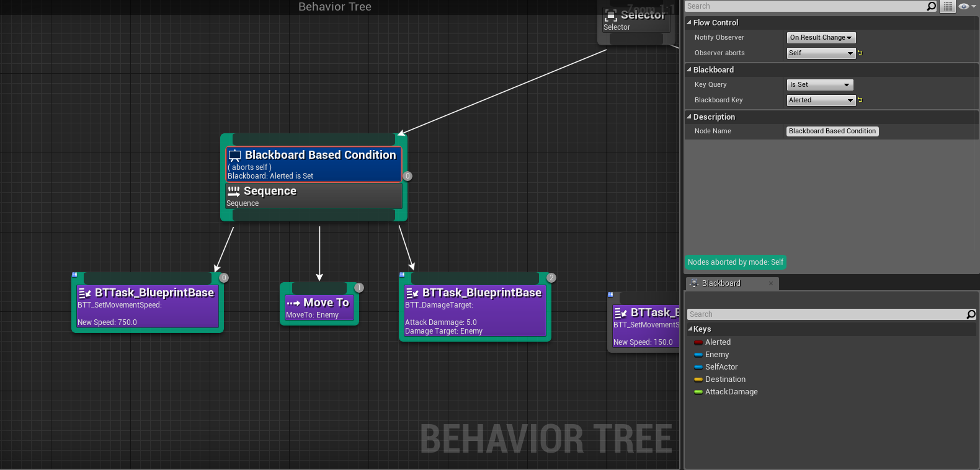Select the AttackDamage blackboard key
This screenshot has width=980, height=470.
click(731, 392)
